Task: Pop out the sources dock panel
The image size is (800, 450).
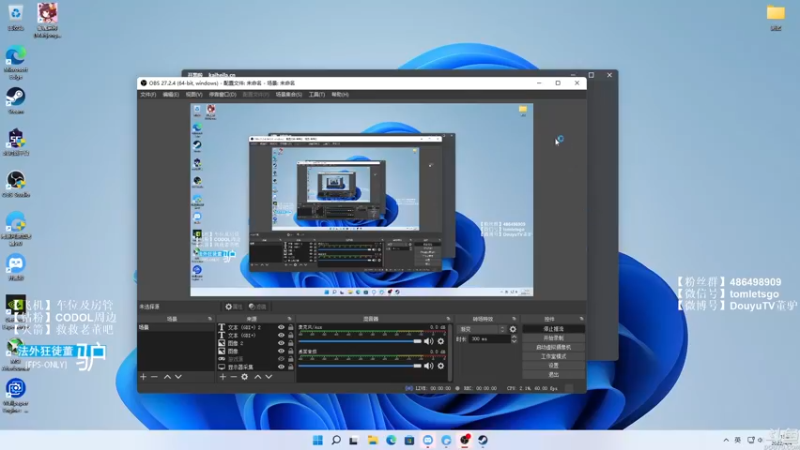Action: point(289,319)
